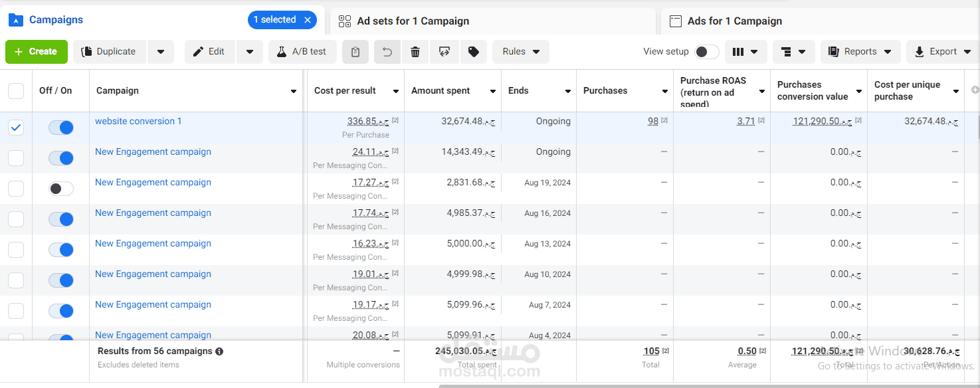The width and height of the screenshot is (980, 388).
Task: Click the 121,290.50 conversion value in first row
Action: pos(823,121)
